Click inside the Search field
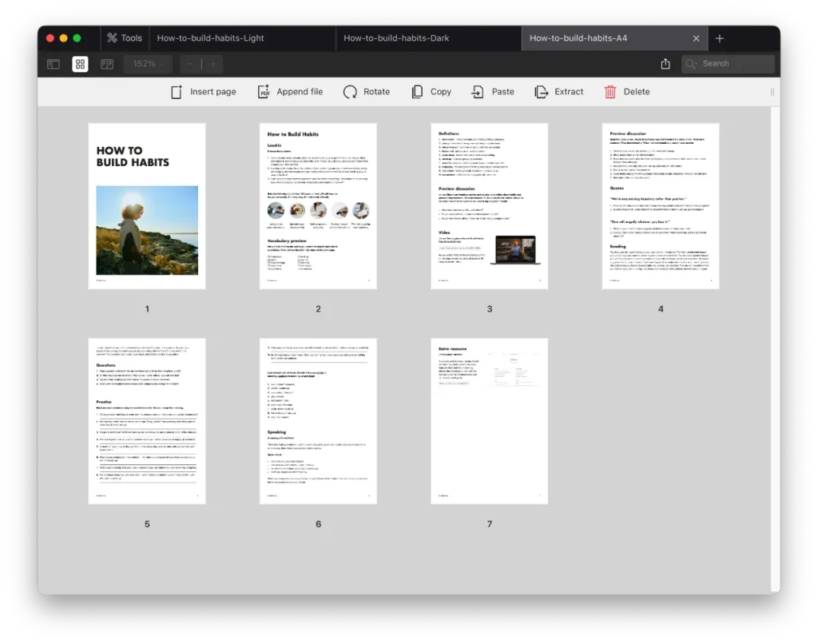This screenshot has width=818, height=644. [x=727, y=64]
